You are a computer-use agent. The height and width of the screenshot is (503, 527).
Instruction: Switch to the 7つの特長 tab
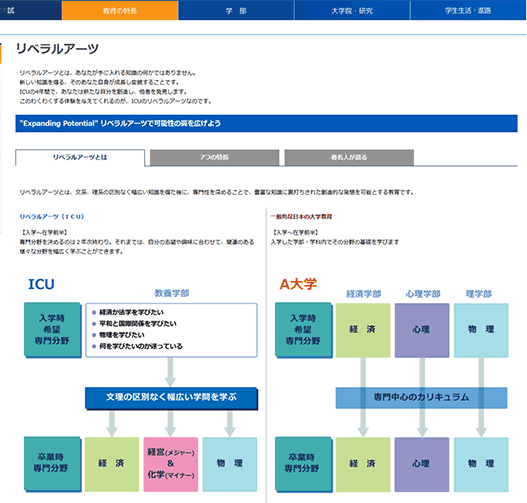(214, 157)
